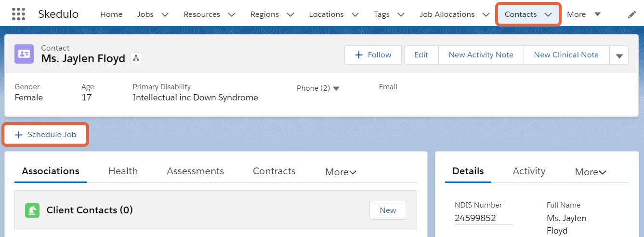Screen dimensions: 644x237
Task: Select the Associations tab
Action: click(x=51, y=171)
